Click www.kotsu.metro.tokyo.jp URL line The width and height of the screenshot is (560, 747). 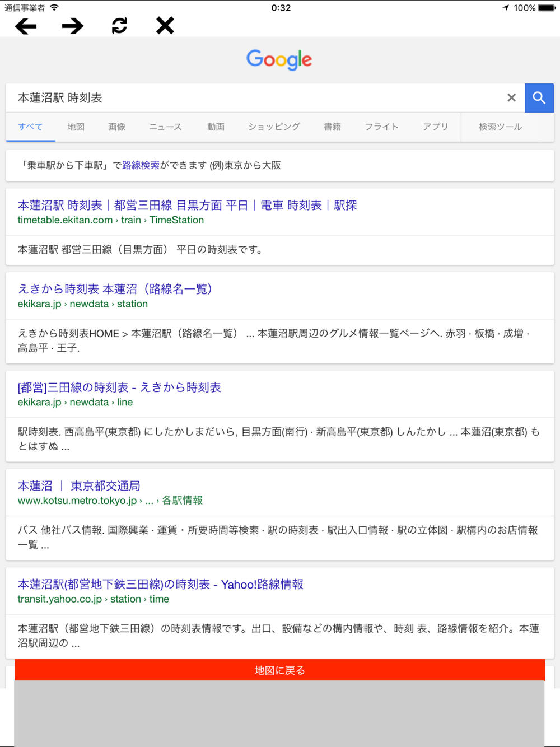[110, 501]
